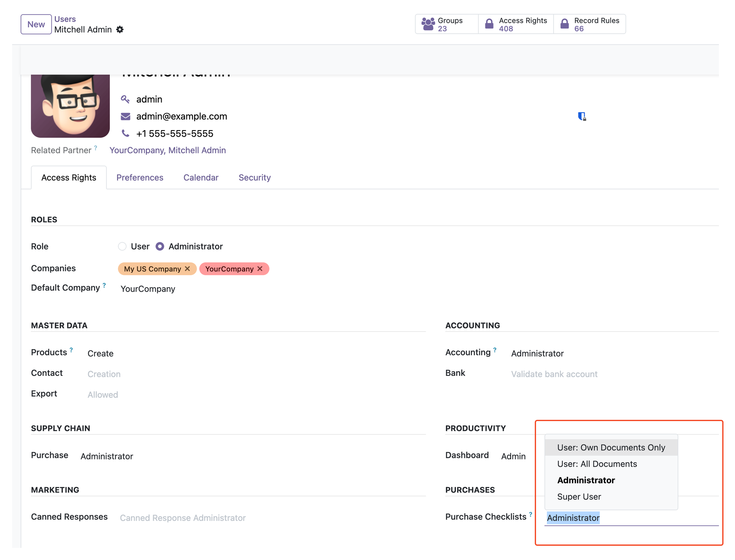This screenshot has width=735, height=560.
Task: Select Super User in the open dropdown
Action: pos(579,496)
